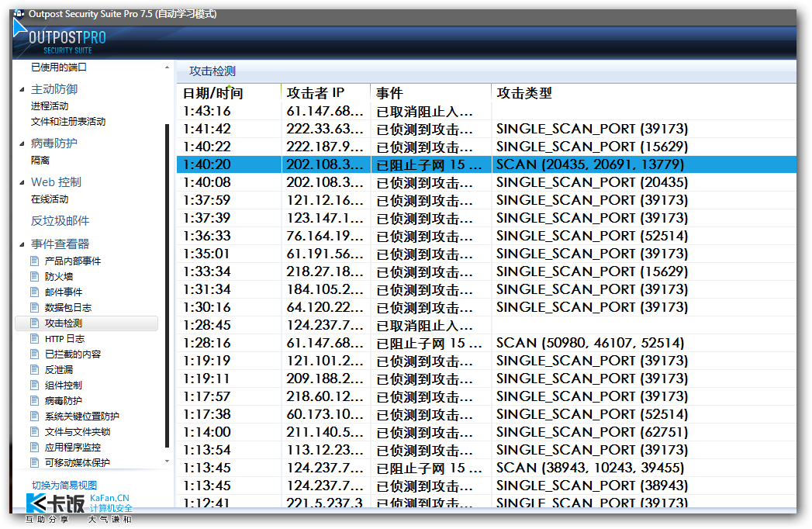Click SCAN (38943, 10243, 39455) entry
Image resolution: width=812 pixels, height=529 pixels.
coord(590,468)
